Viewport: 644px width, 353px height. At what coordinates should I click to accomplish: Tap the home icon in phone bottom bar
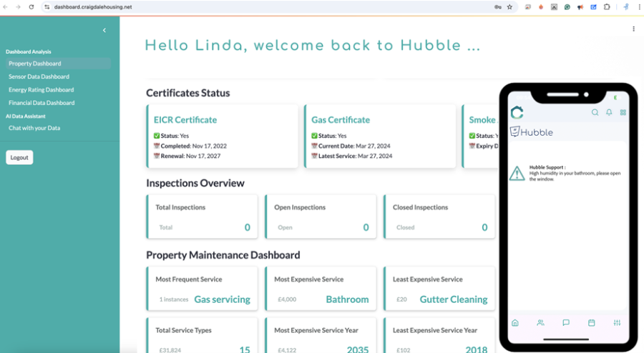pos(515,323)
